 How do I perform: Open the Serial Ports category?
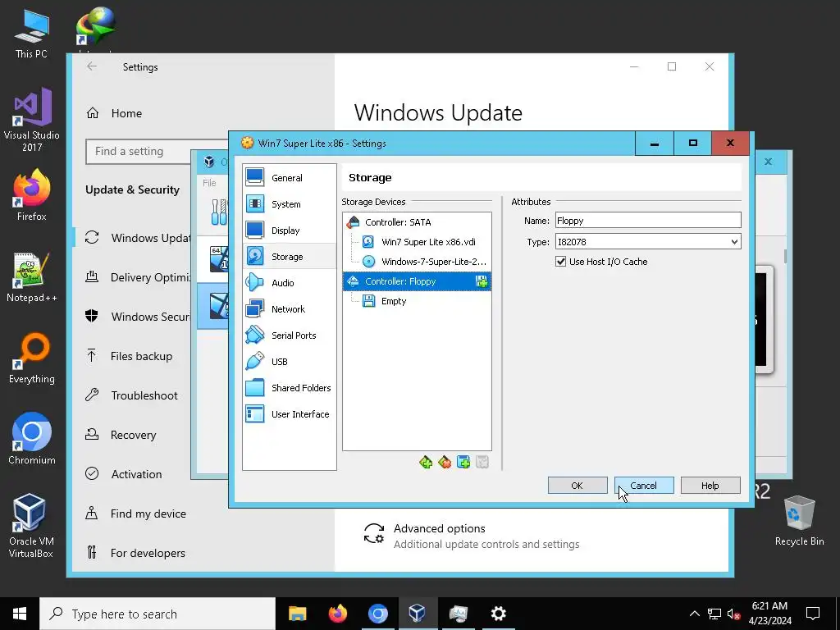pos(290,336)
